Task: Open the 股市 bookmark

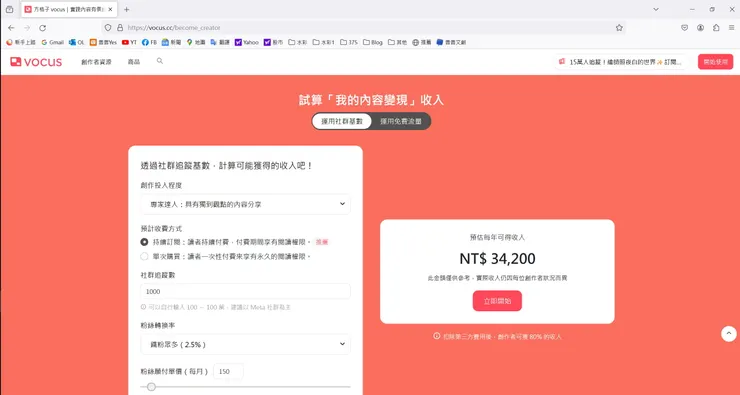Action: tap(274, 42)
